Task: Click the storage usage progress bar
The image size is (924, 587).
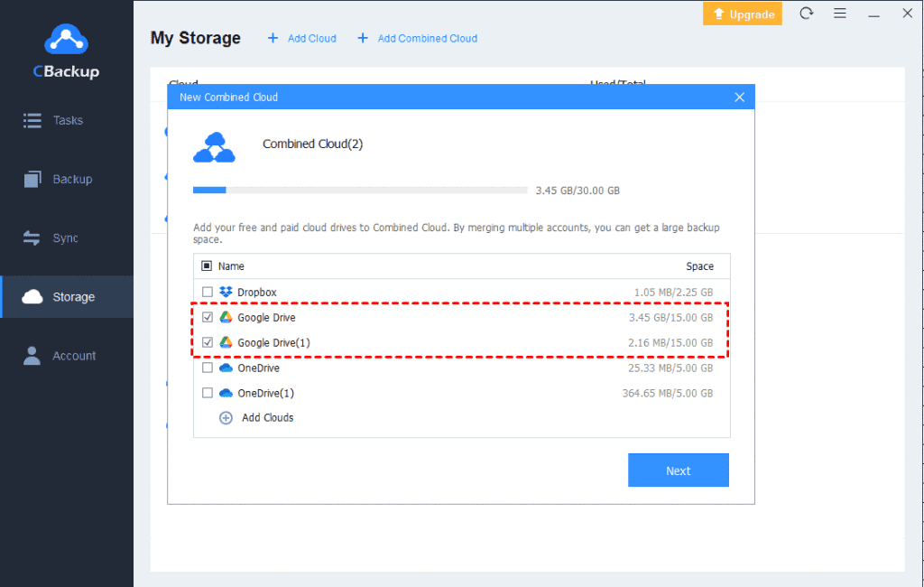Action: click(358, 190)
